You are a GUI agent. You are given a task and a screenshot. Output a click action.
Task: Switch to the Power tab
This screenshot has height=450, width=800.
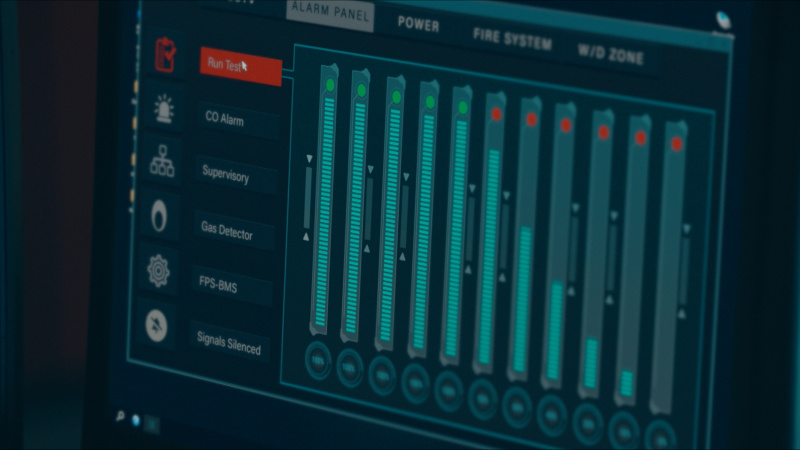[418, 24]
